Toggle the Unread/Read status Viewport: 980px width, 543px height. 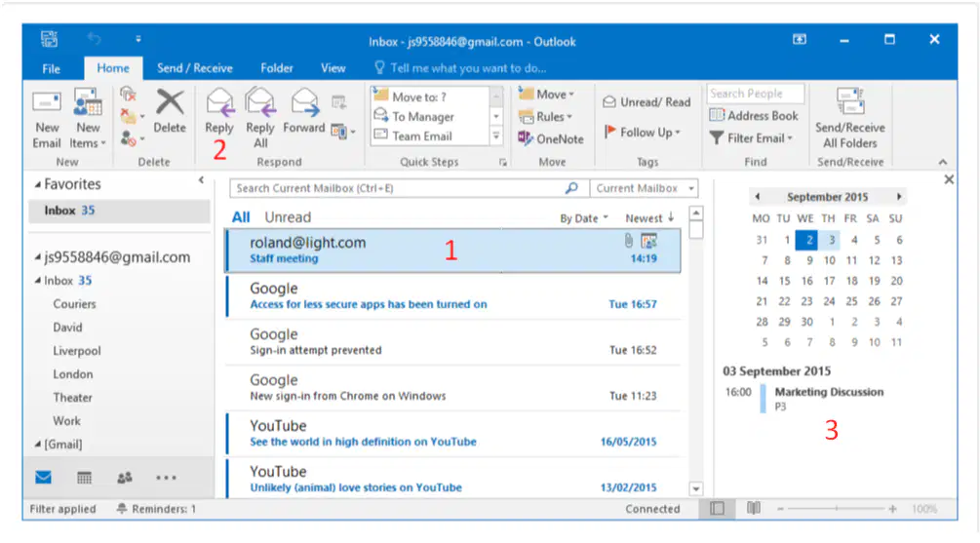(647, 101)
